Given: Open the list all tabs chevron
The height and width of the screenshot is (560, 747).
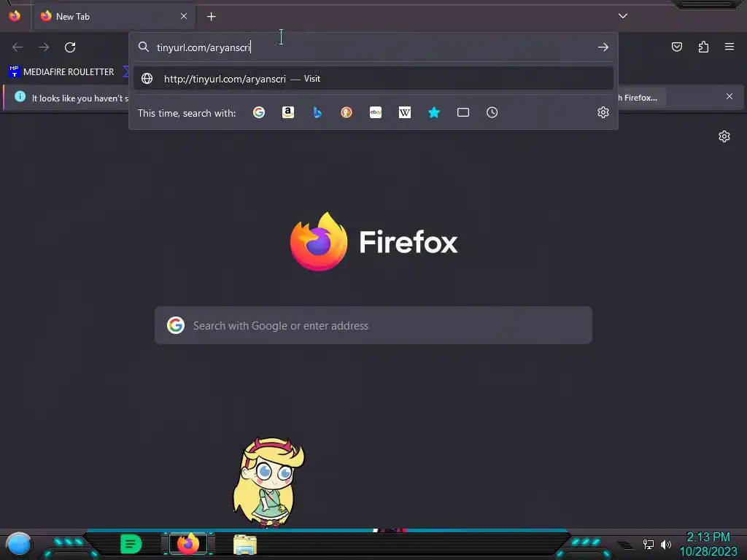Looking at the screenshot, I should click(x=623, y=16).
